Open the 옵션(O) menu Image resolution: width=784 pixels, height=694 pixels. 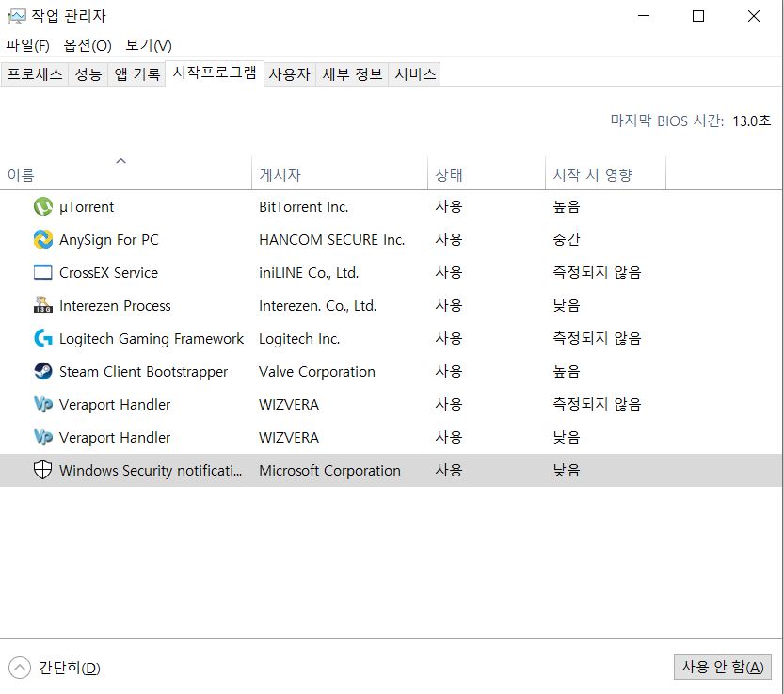pyautogui.click(x=88, y=45)
